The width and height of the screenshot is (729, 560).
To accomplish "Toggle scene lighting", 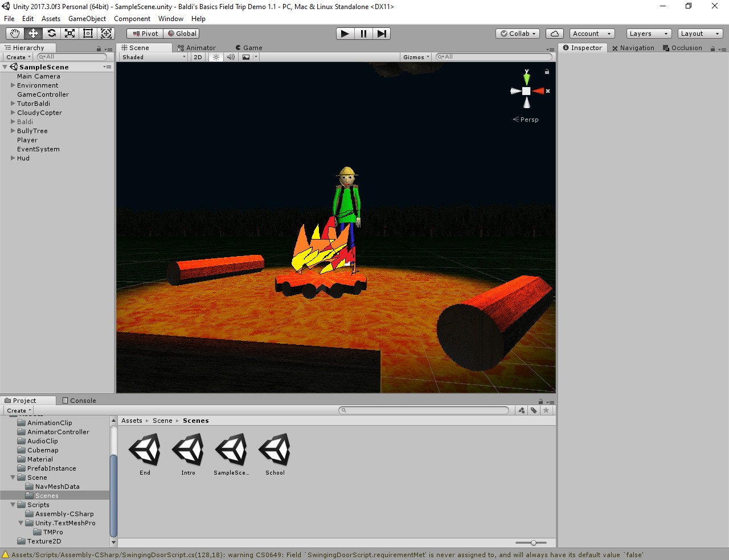I will pos(215,57).
